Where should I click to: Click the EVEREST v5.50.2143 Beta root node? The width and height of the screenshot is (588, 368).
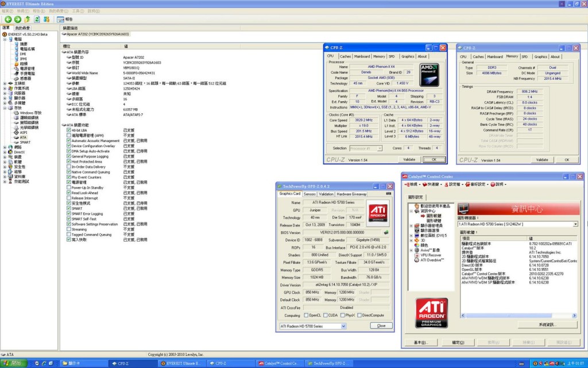[x=28, y=34]
